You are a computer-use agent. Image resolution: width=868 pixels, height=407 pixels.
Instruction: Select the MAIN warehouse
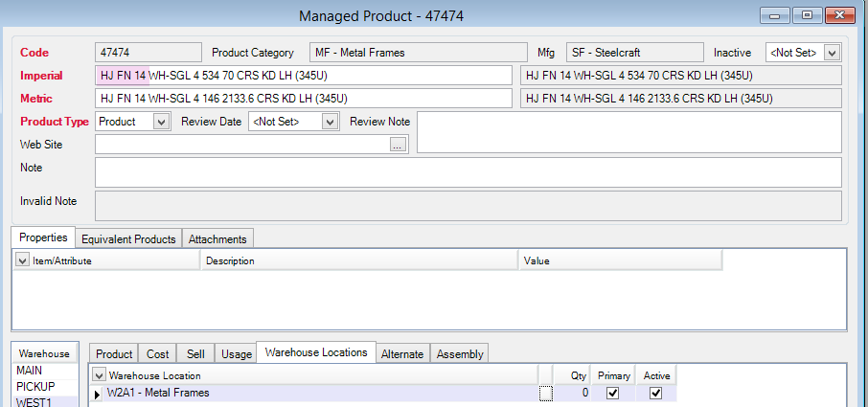(30, 372)
